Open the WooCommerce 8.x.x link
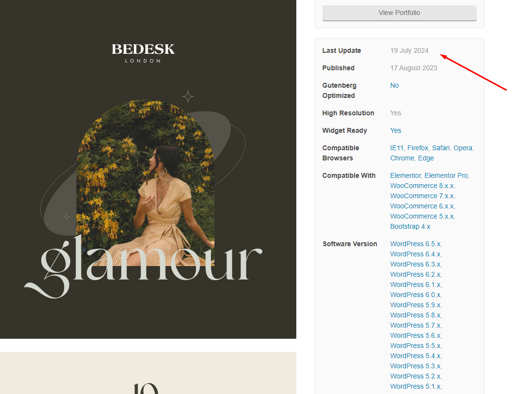This screenshot has width=532, height=394. tap(422, 186)
